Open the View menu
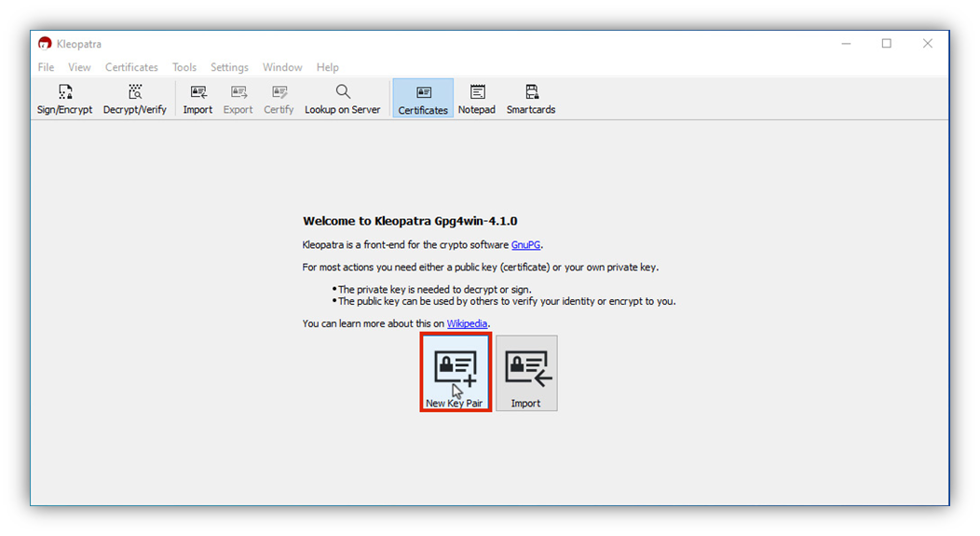 tap(79, 67)
